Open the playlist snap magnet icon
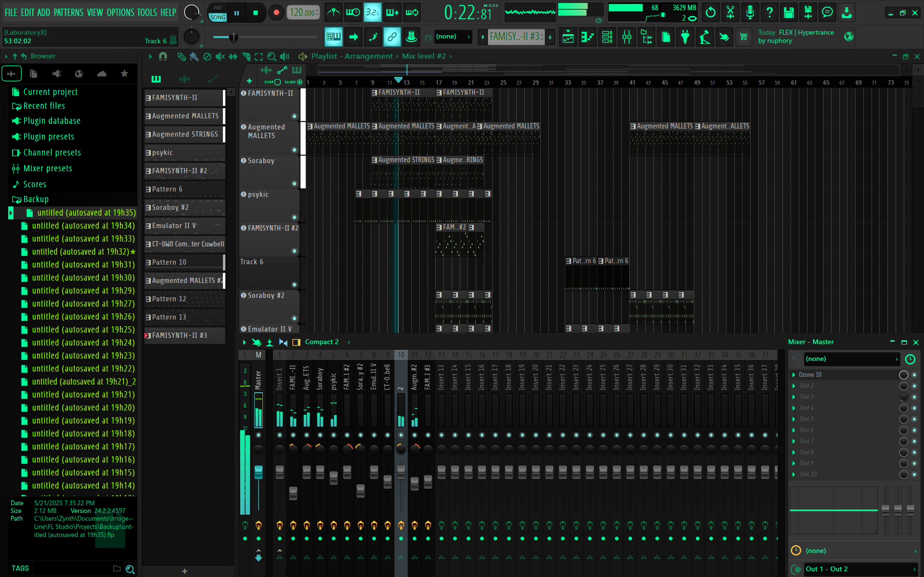 [163, 56]
